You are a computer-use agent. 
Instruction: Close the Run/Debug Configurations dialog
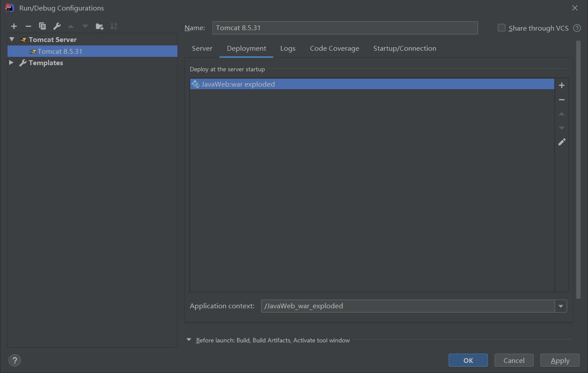[575, 8]
